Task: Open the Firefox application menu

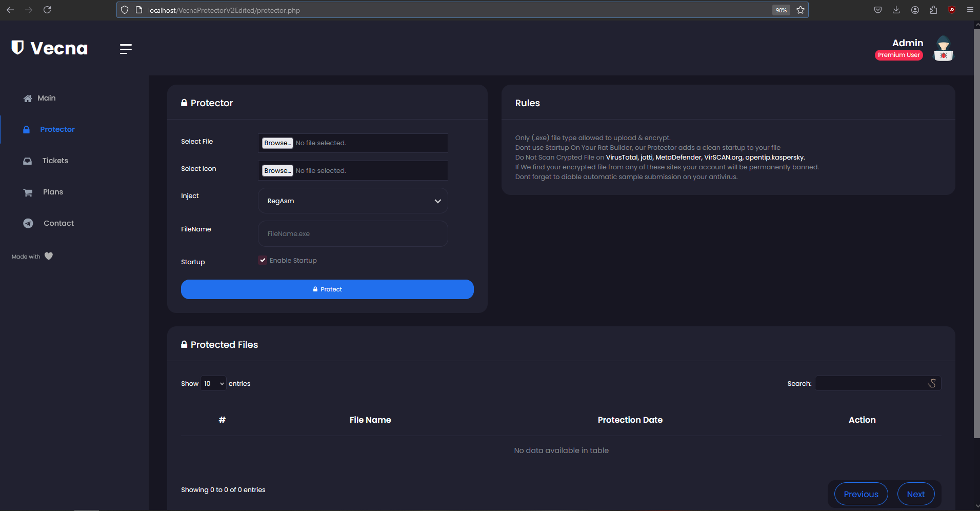Action: (x=970, y=10)
